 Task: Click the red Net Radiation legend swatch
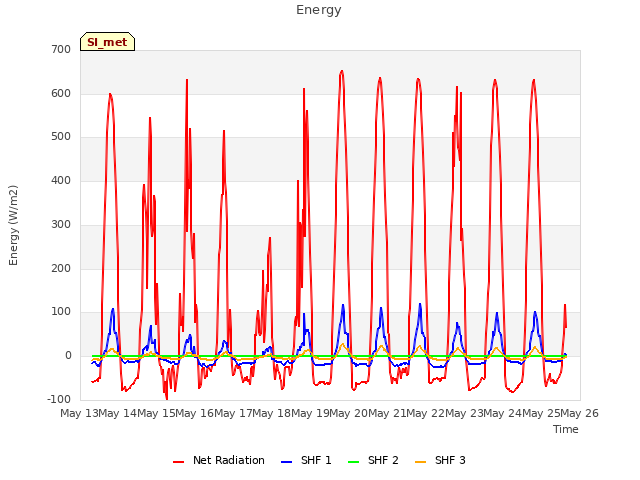[x=178, y=462]
